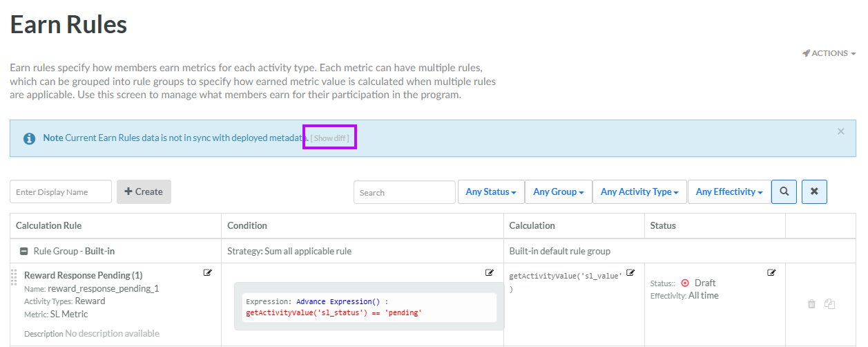868x347 pixels.
Task: Expand the Any Group filter
Action: coord(558,192)
